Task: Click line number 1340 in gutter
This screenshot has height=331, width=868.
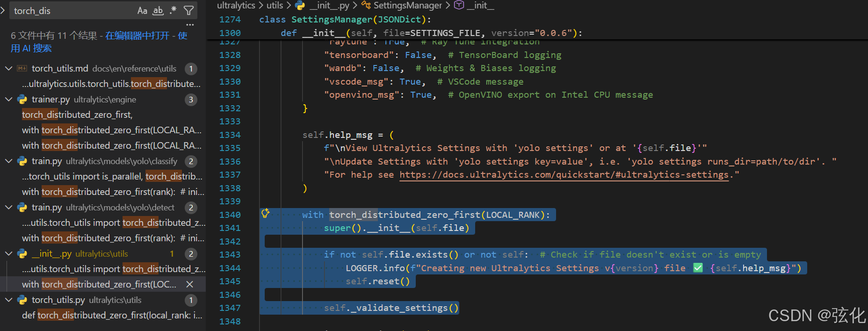Action: pos(230,215)
